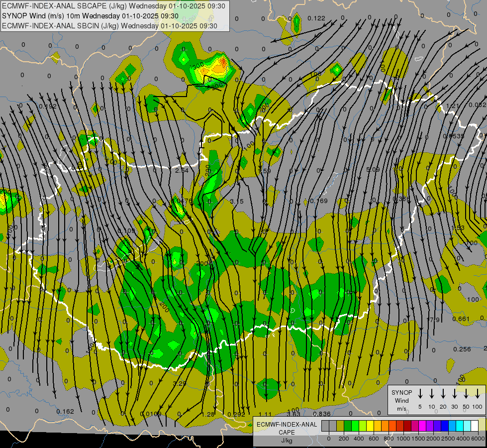Click the 30 m/s wind legend arrow
The width and height of the screenshot is (487, 448).
click(454, 393)
